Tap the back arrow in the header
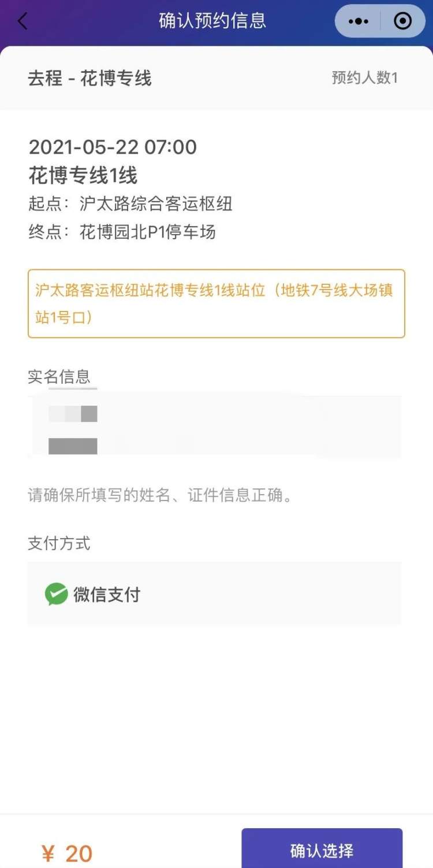433x868 pixels. (x=23, y=21)
